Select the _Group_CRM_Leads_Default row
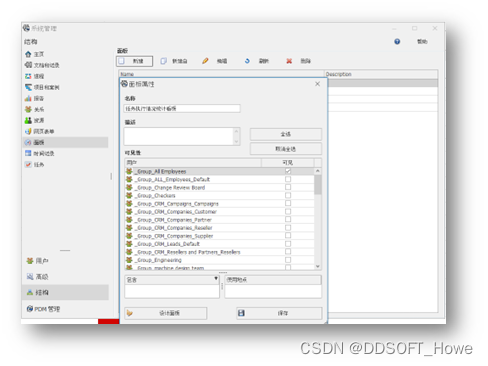This screenshot has height=366, width=488. (219, 244)
